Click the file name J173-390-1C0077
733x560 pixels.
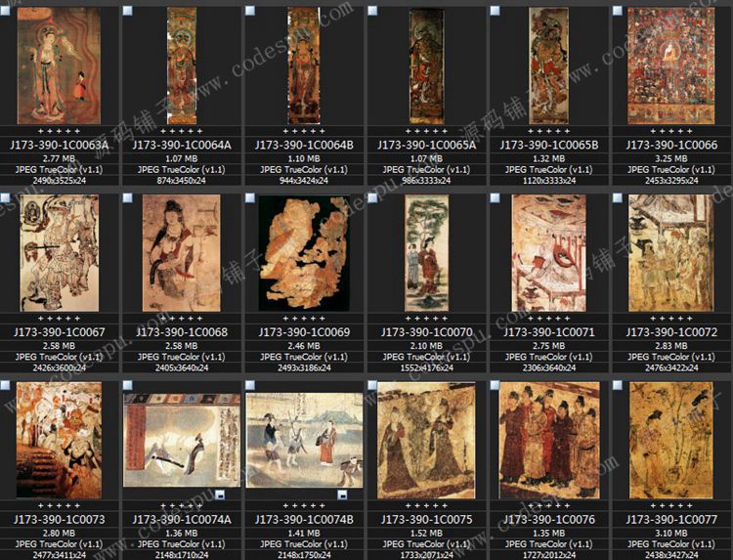point(671,520)
